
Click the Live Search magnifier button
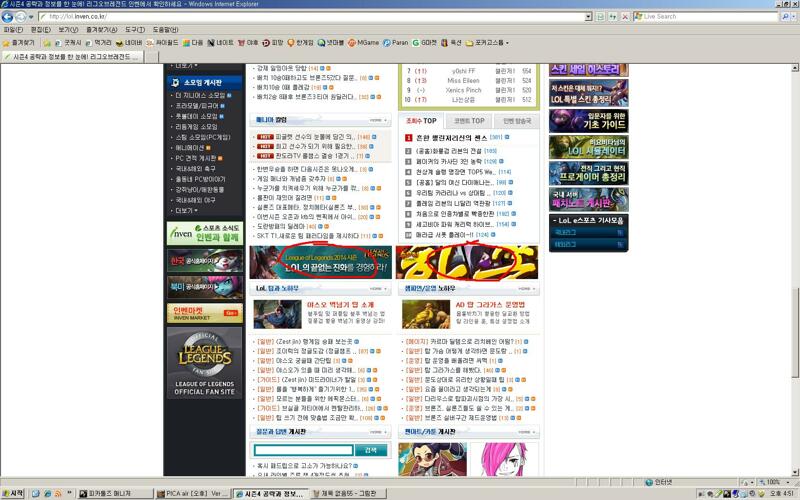785,17
